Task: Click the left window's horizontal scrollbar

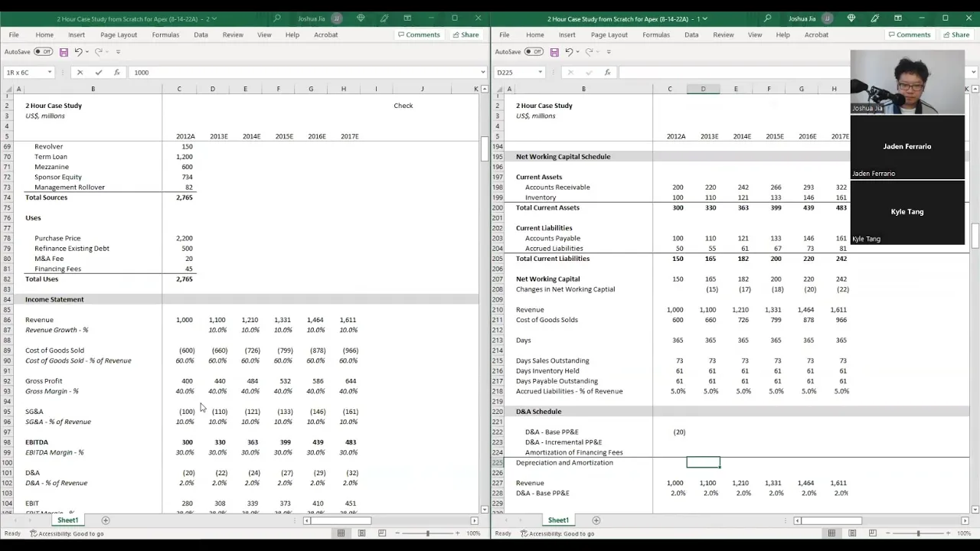Action: (x=341, y=520)
